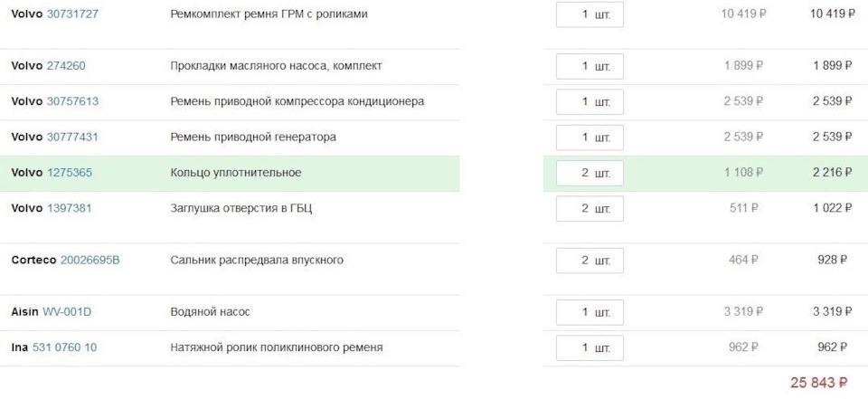
Task: Click Ina 531 0760 10 link
Action: (x=64, y=347)
